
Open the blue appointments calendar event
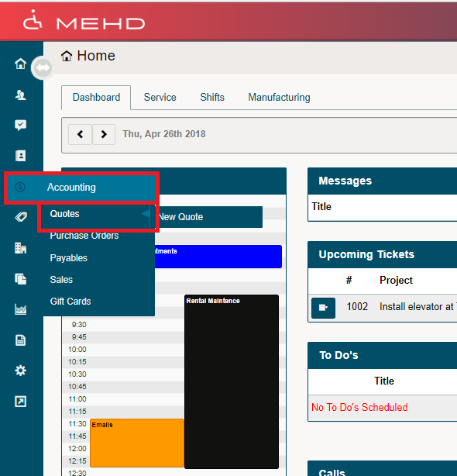tap(218, 257)
